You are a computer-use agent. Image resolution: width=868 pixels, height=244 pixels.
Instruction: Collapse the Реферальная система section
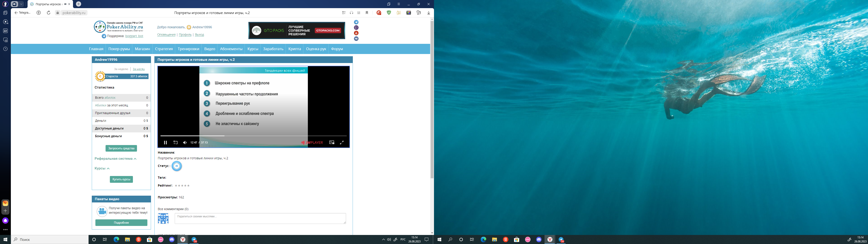tap(116, 159)
